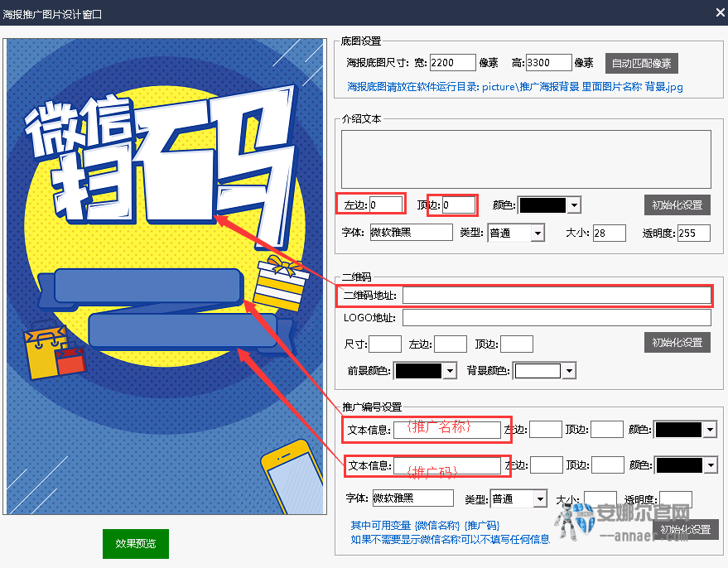
Task: Open the color dropdown in the {推广码} row
Action: (711, 465)
